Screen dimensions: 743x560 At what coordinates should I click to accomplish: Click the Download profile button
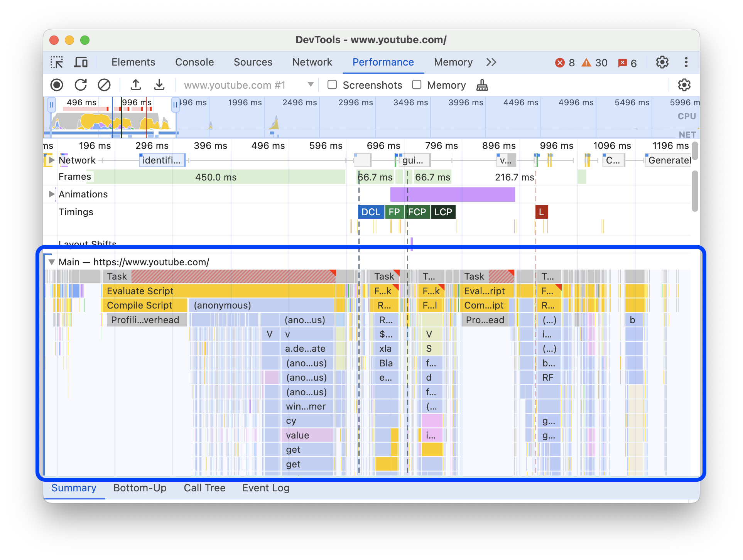[x=159, y=85]
